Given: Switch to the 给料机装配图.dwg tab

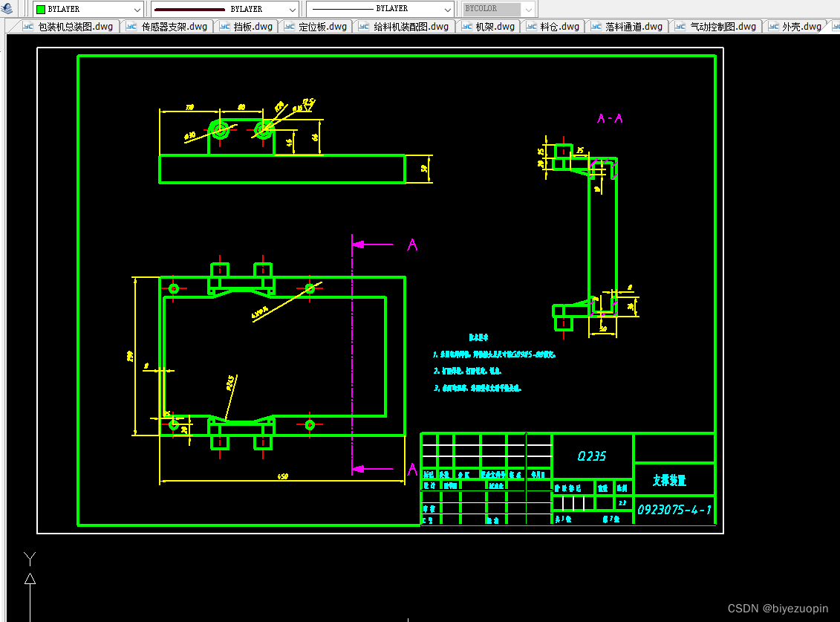Looking at the screenshot, I should point(405,26).
